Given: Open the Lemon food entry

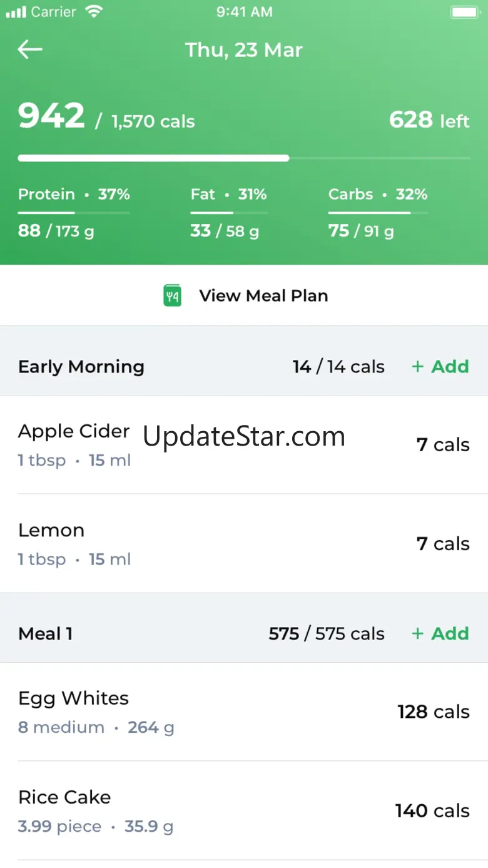Looking at the screenshot, I should pyautogui.click(x=51, y=543).
